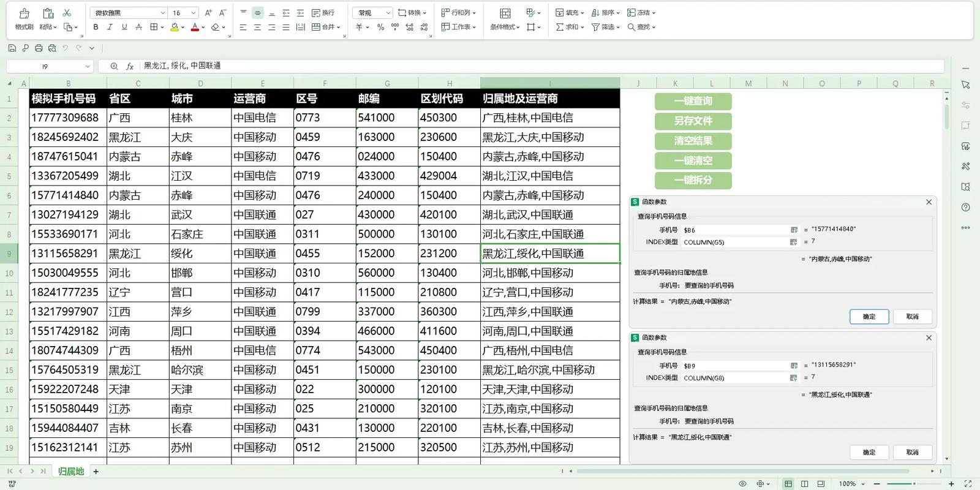
Task: Expand the Name Box dropdown for I9
Action: [88, 66]
